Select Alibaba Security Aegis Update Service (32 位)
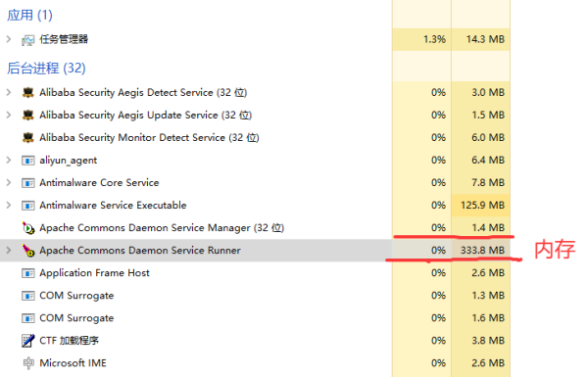The height and width of the screenshot is (377, 588). click(x=145, y=115)
